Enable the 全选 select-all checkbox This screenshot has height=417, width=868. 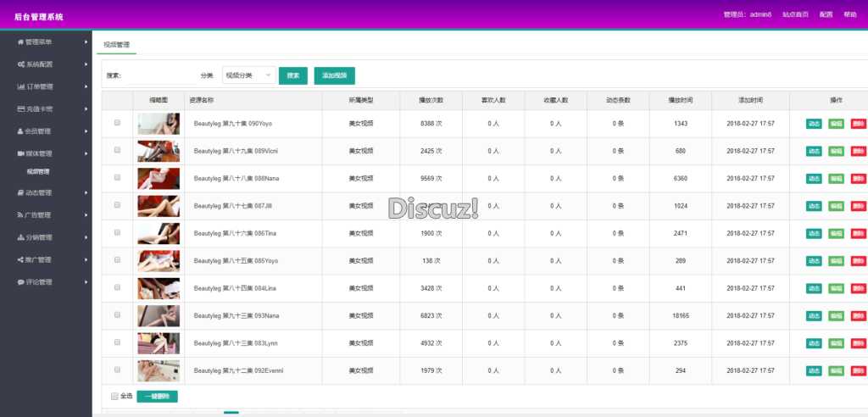[x=114, y=397]
